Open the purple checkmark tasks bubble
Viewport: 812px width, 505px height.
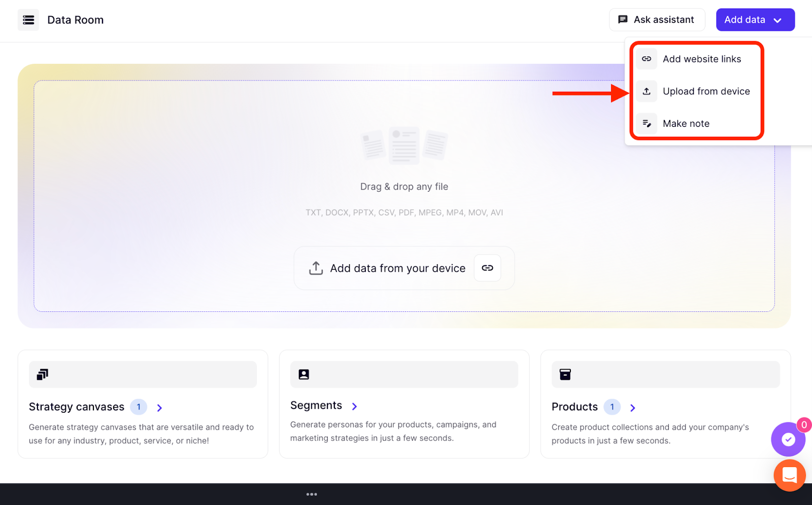[x=788, y=439]
